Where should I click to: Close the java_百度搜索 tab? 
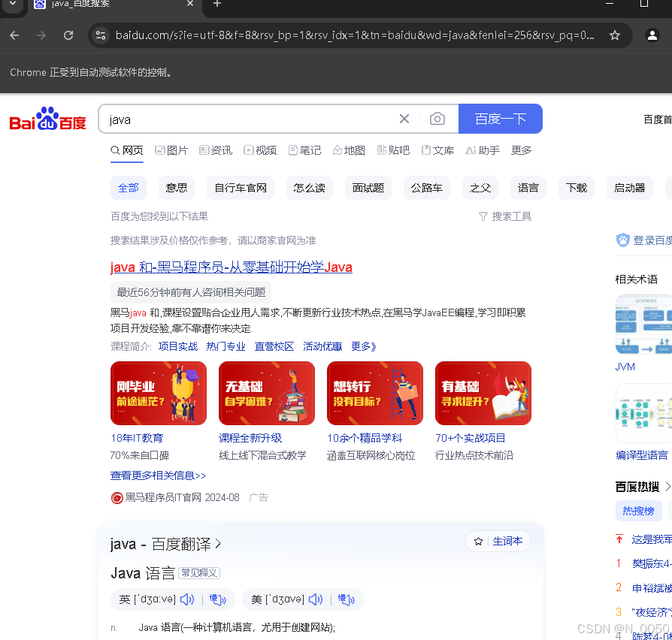tap(190, 4)
